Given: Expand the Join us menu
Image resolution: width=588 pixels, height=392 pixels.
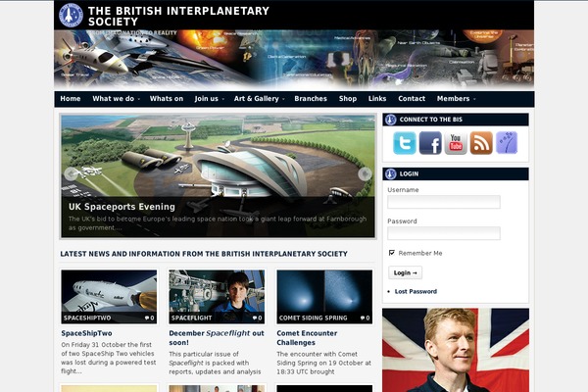Looking at the screenshot, I should click(x=210, y=99).
